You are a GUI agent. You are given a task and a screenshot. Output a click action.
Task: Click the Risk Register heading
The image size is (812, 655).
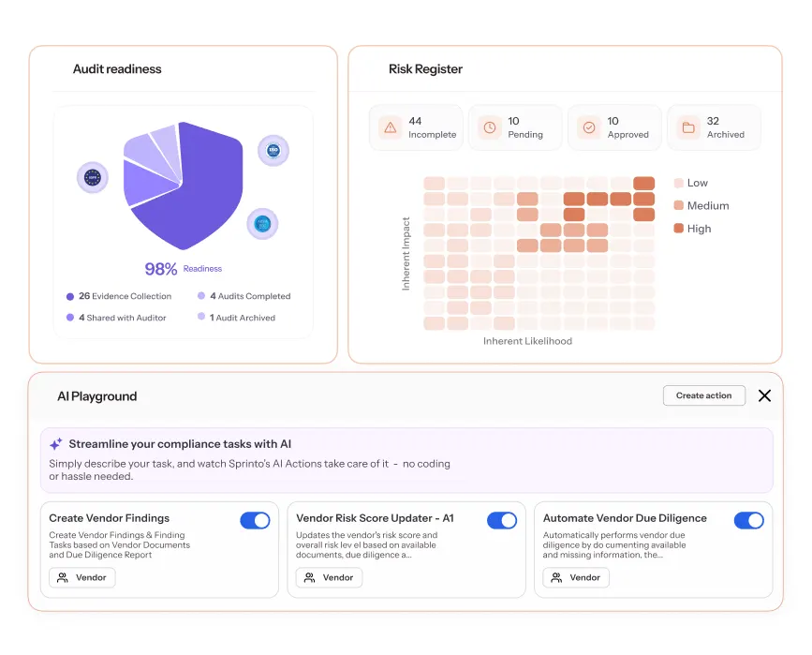(426, 69)
